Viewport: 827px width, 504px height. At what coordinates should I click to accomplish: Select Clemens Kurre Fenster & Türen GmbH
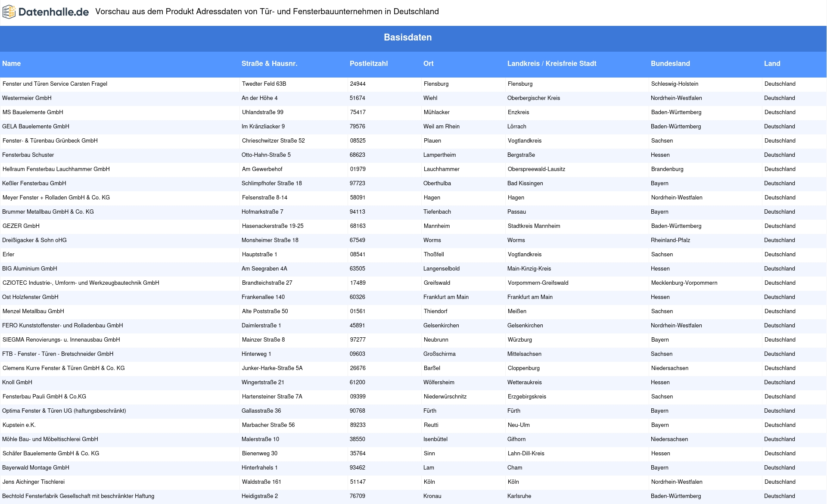(64, 368)
